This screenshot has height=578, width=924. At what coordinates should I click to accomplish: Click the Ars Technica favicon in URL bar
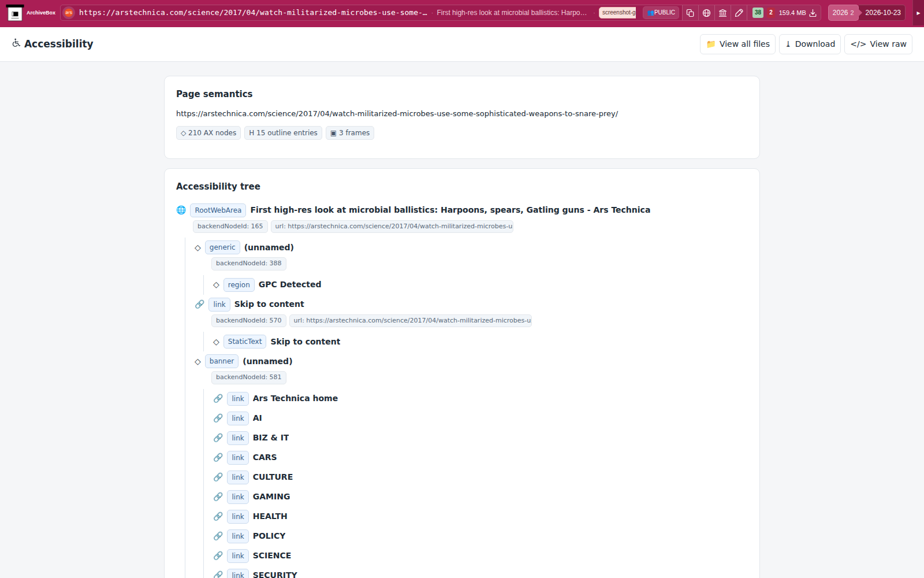[x=69, y=13]
